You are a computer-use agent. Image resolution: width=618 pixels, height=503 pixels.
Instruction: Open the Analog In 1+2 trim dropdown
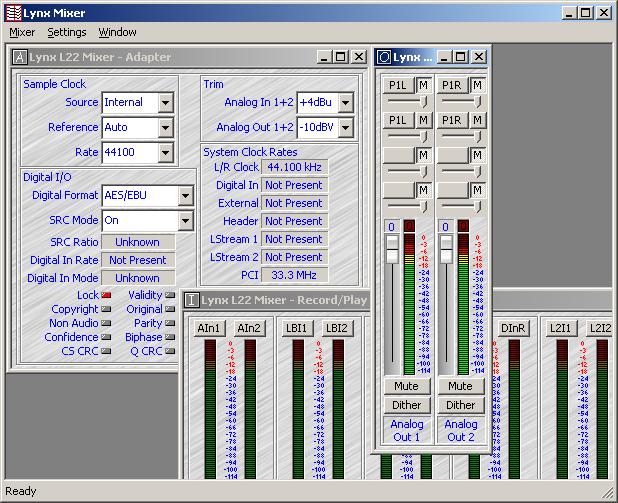click(x=346, y=102)
